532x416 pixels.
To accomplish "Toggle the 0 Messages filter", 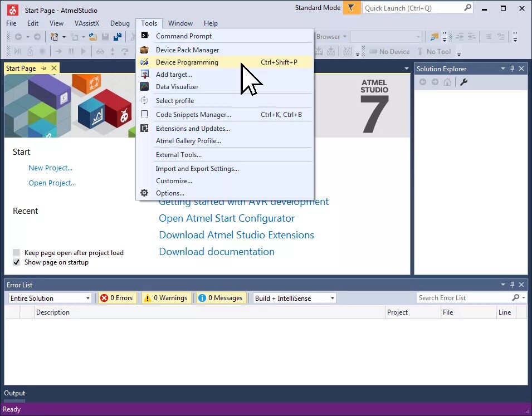I will [222, 298].
